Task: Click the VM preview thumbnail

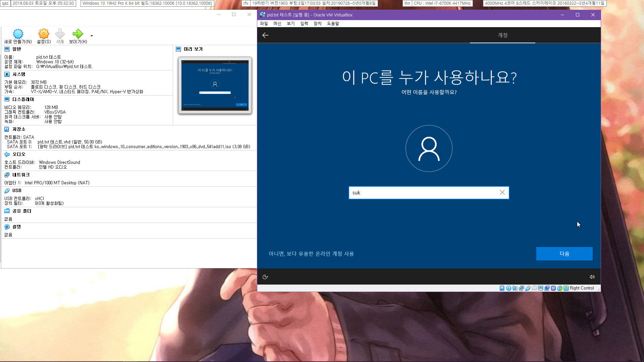Action: point(215,85)
